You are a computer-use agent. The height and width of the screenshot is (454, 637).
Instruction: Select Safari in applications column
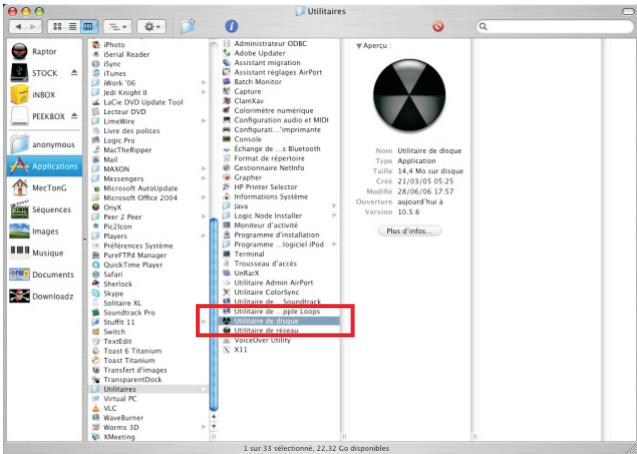pyautogui.click(x=149, y=275)
